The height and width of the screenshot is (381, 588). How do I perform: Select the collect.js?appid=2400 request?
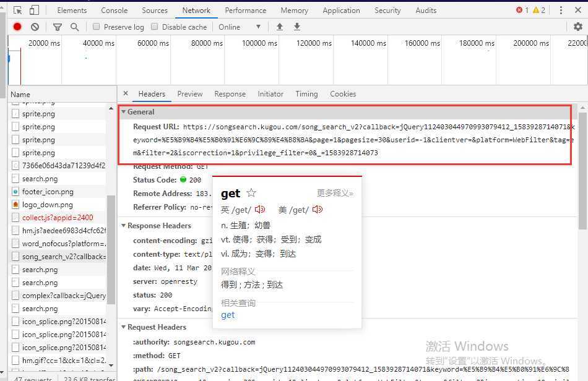(58, 218)
